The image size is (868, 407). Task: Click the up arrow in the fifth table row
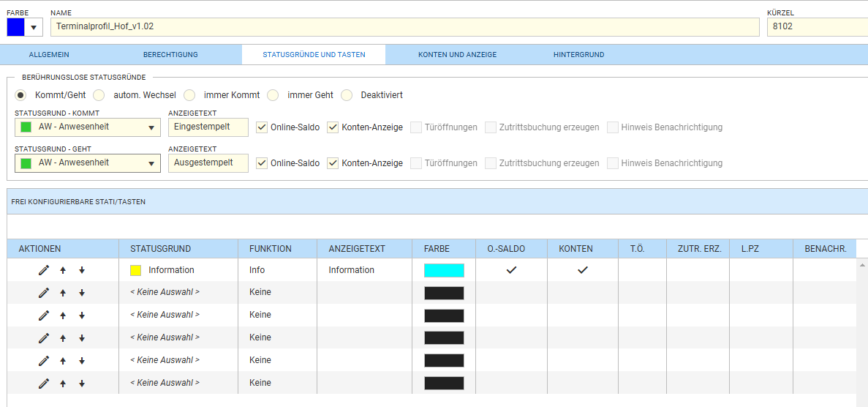(x=63, y=360)
